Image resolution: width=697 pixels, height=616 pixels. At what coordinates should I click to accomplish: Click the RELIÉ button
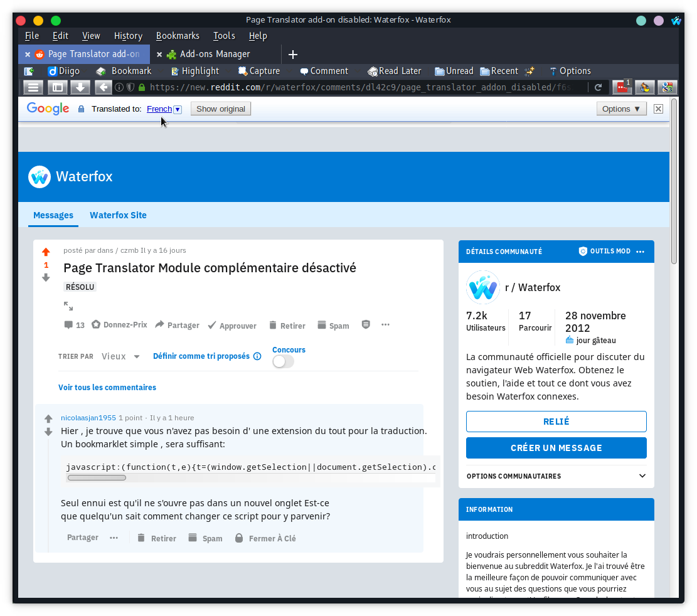coord(556,422)
